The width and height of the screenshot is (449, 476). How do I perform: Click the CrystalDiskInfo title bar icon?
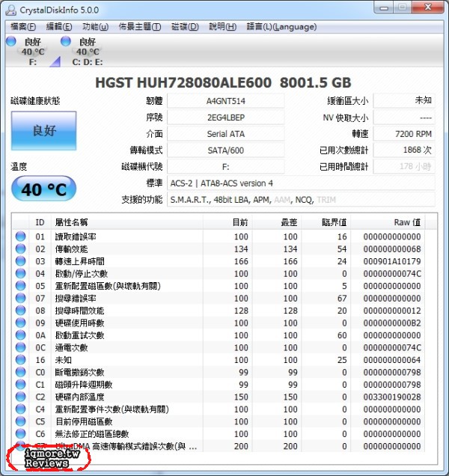pos(11,10)
